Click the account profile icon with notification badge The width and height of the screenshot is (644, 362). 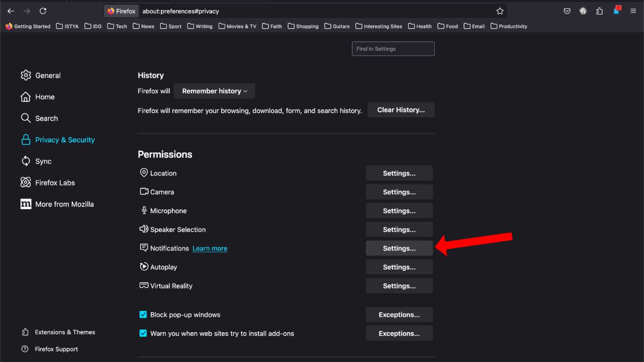click(x=616, y=11)
